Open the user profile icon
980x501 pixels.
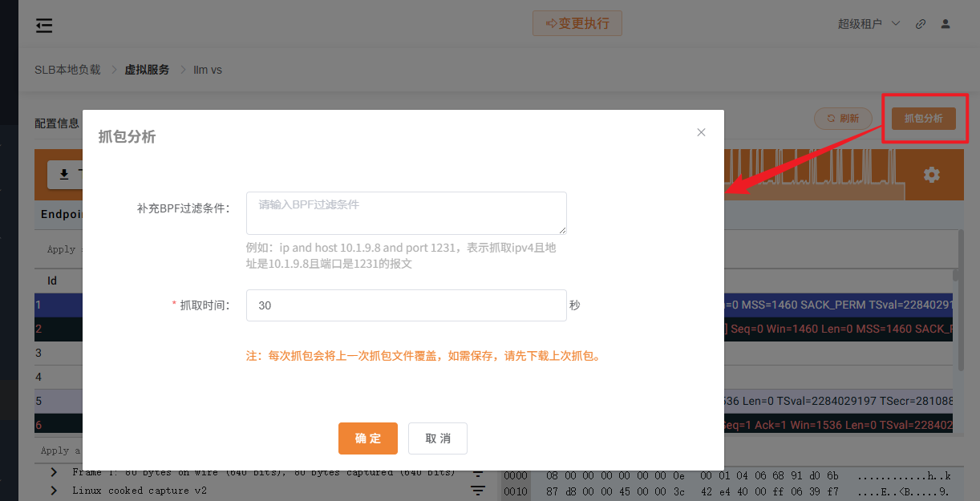[x=946, y=24]
